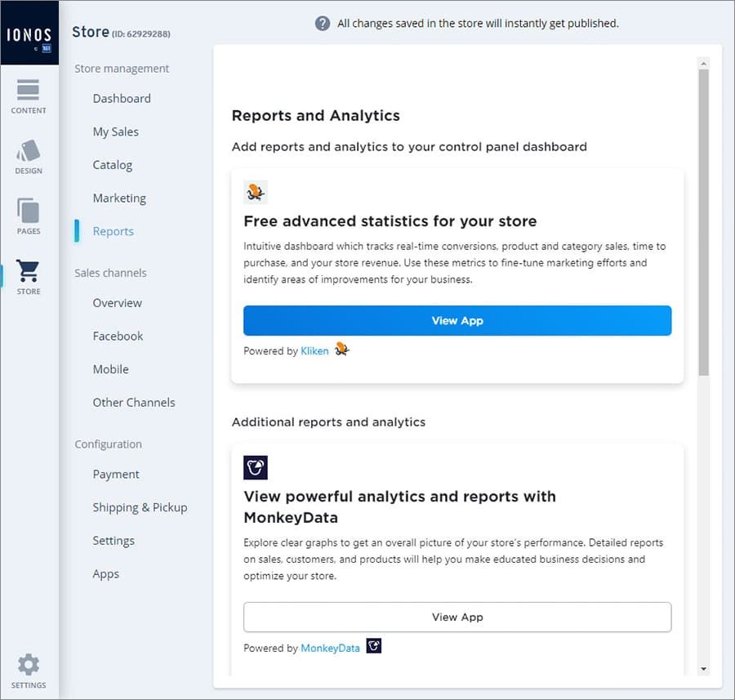Click the 'View powerful analytics and reports' title
This screenshot has height=700, width=735.
(x=400, y=507)
